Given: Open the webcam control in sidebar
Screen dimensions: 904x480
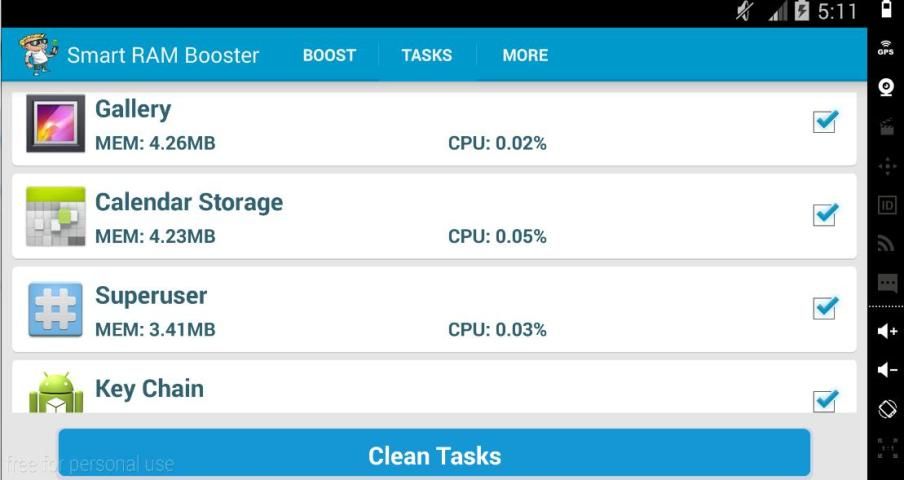Looking at the screenshot, I should point(886,87).
